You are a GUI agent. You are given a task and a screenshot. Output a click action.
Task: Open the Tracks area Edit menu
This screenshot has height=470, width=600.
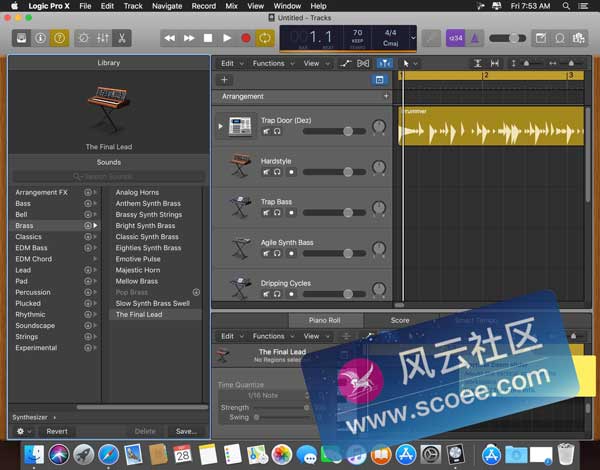tap(232, 64)
